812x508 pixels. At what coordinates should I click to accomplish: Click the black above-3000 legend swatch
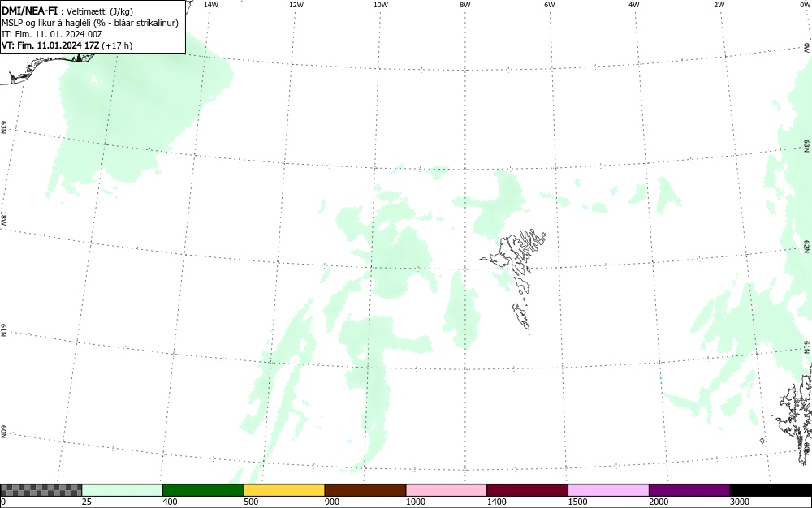pyautogui.click(x=771, y=490)
